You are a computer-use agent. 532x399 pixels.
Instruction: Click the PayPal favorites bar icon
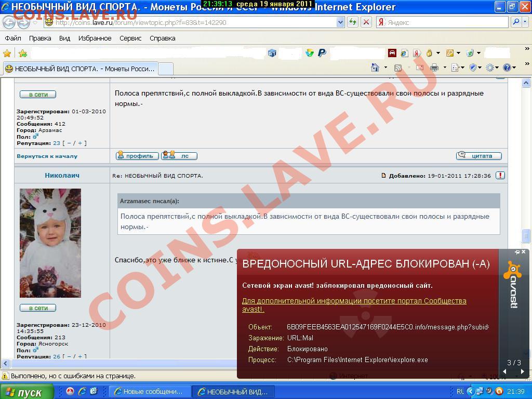click(322, 53)
